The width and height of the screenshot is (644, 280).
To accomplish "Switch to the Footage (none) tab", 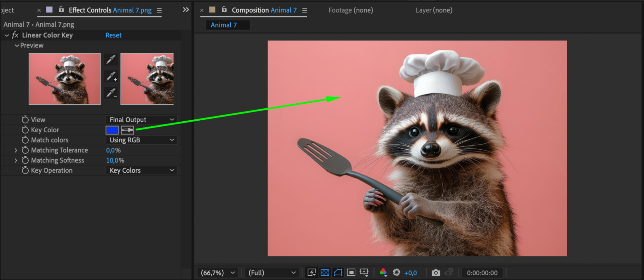I will pos(351,10).
